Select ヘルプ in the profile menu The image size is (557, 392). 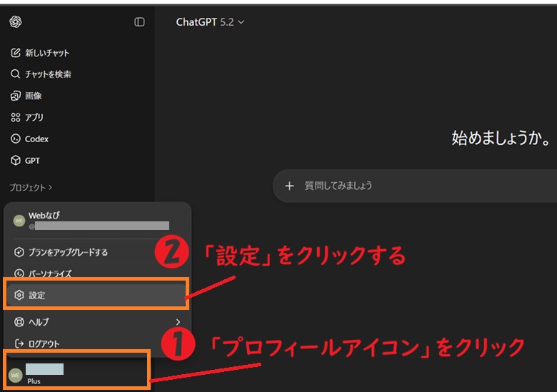[97, 322]
